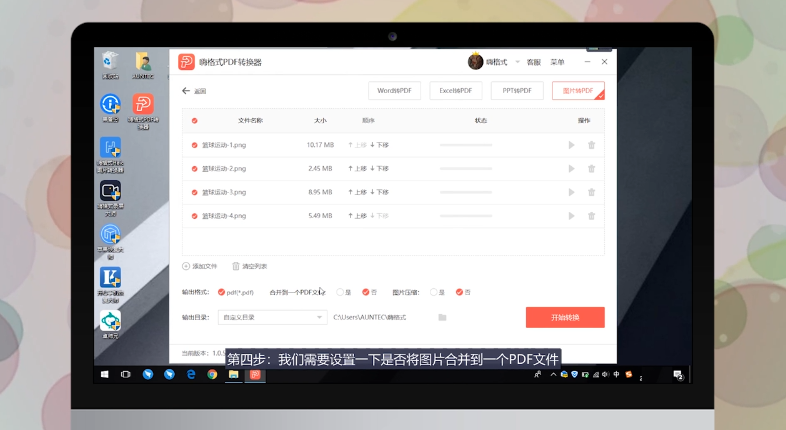Launch Google Chrome from the taskbar
The image size is (786, 430).
pos(212,374)
